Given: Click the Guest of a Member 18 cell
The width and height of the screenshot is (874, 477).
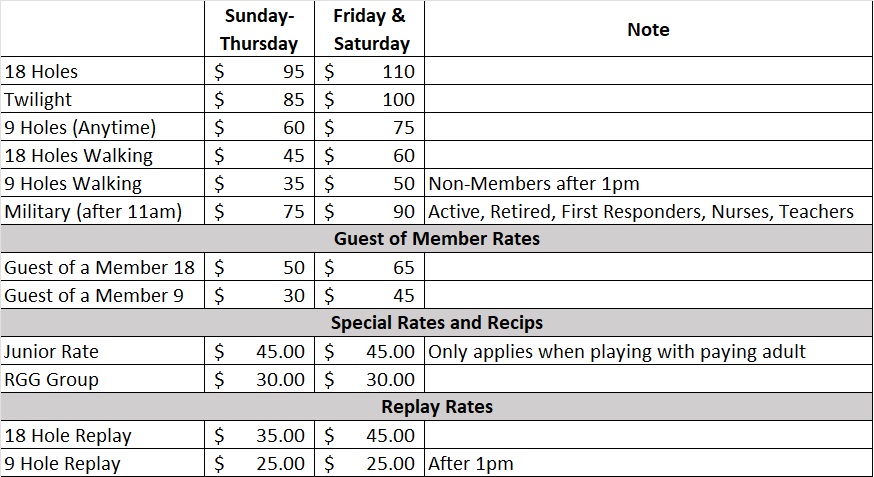Looking at the screenshot, I should point(103,267).
